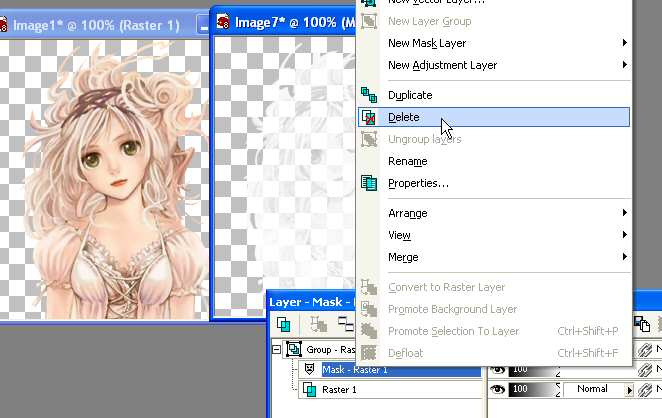Open the New Mask Layer submenu

click(x=494, y=43)
